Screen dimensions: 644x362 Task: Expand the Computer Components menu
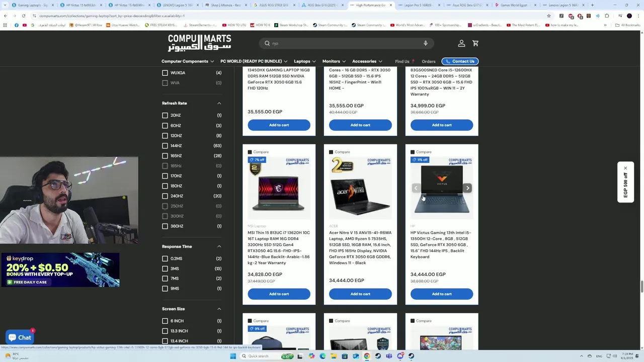point(188,61)
